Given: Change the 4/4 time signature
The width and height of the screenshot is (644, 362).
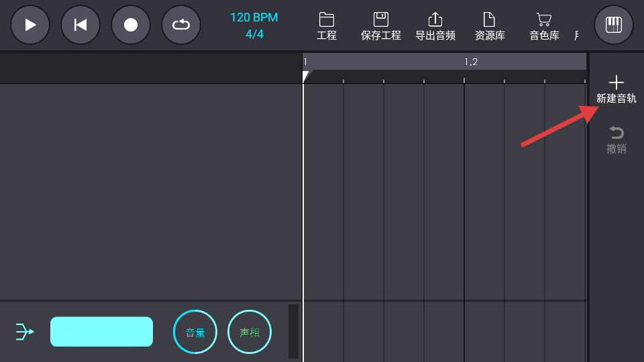Looking at the screenshot, I should coord(254,34).
